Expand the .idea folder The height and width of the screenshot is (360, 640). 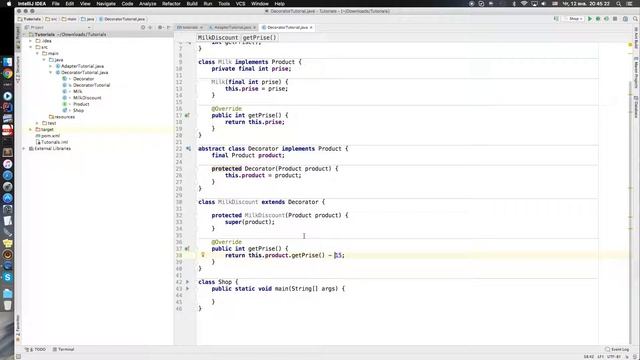click(31, 41)
